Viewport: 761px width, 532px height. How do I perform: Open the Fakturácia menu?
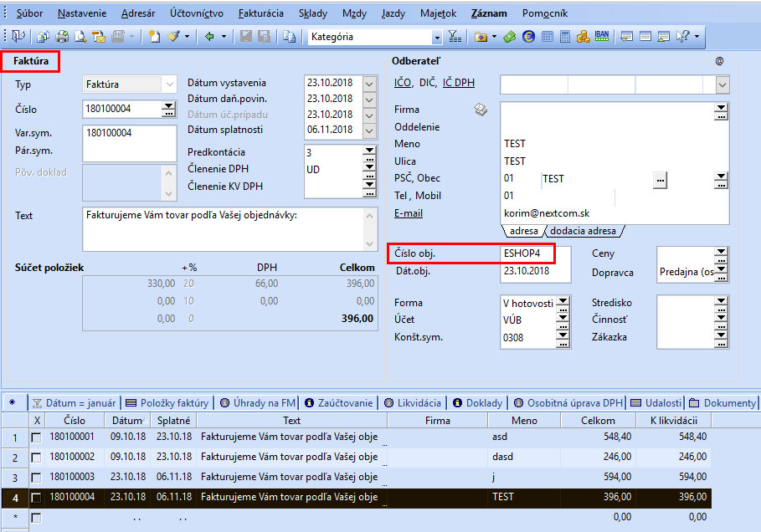(x=261, y=13)
